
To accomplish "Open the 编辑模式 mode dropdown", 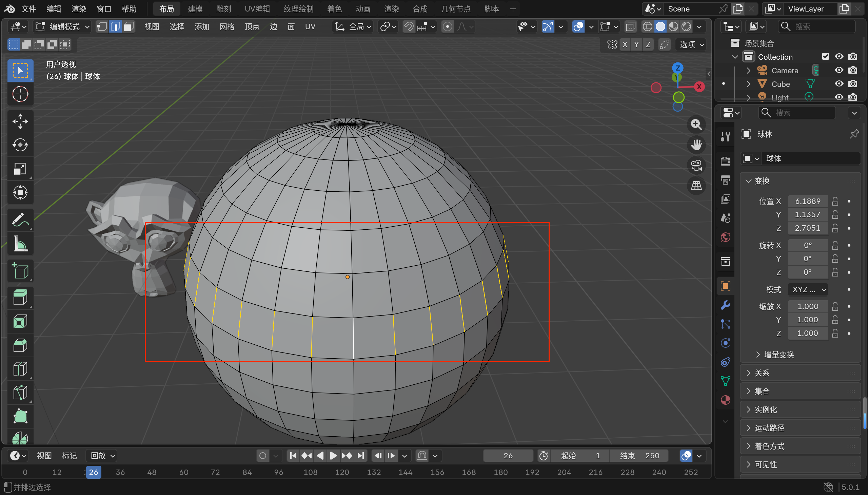I will (x=63, y=26).
